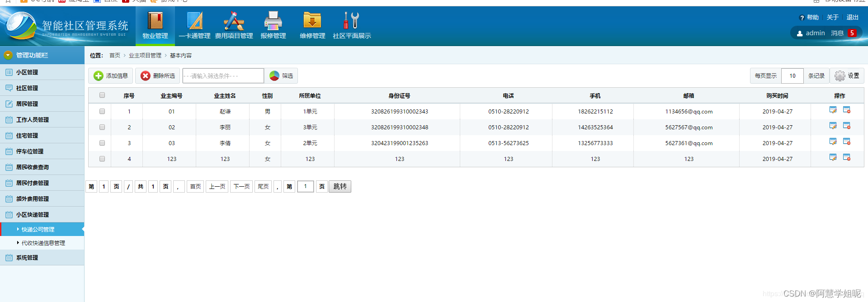Open the 社区平面展示 tools icon
This screenshot has height=302, width=868.
pyautogui.click(x=351, y=21)
